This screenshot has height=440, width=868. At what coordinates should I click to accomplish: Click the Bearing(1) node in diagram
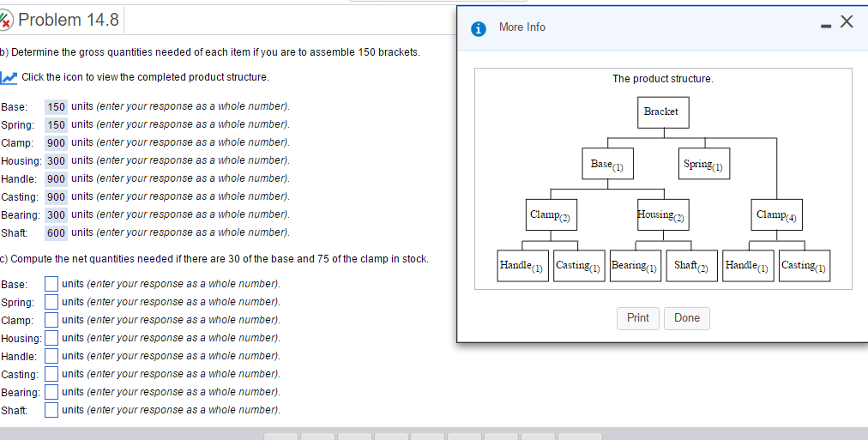[x=635, y=266]
